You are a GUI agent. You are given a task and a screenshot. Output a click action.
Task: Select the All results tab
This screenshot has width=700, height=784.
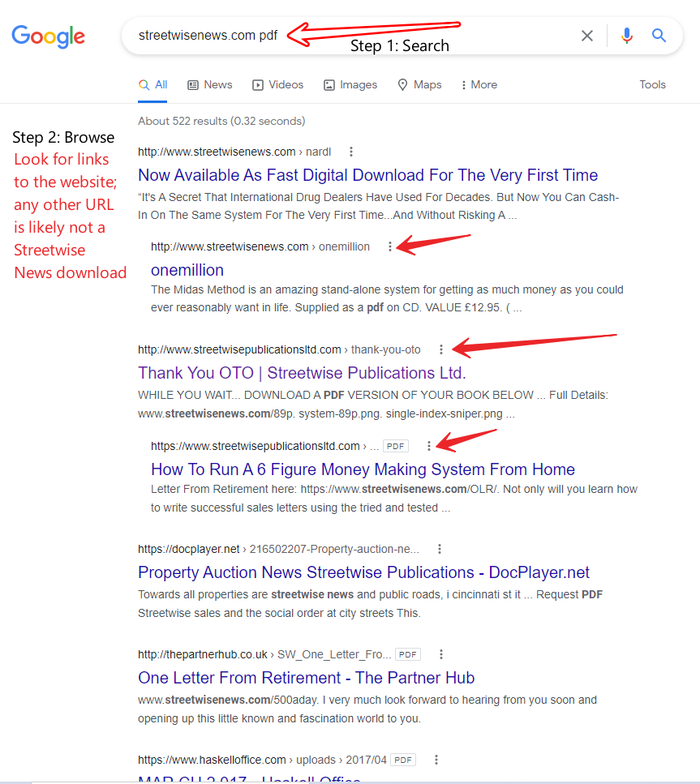[152, 84]
